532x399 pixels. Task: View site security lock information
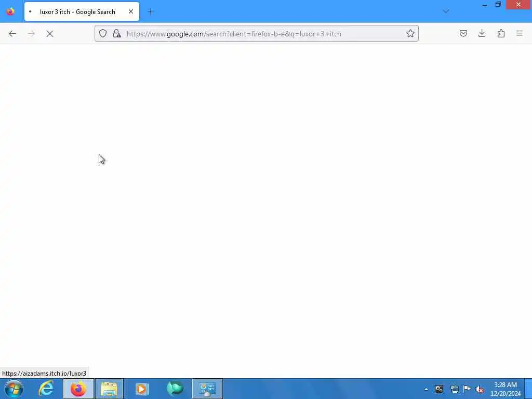coord(117,34)
